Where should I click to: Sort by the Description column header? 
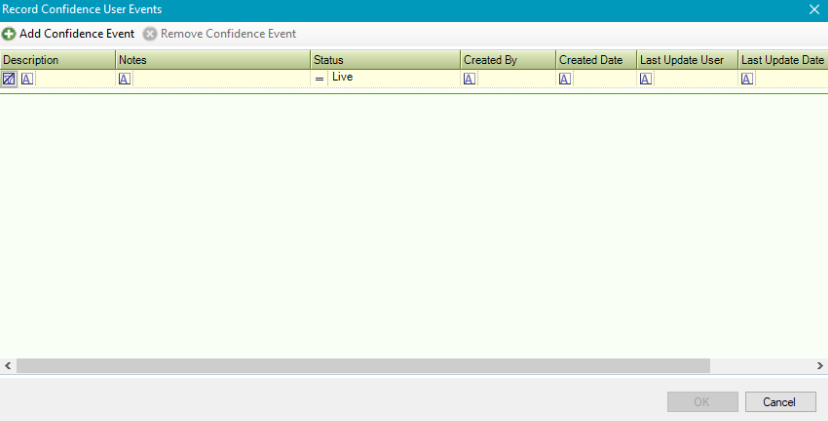[x=57, y=60]
